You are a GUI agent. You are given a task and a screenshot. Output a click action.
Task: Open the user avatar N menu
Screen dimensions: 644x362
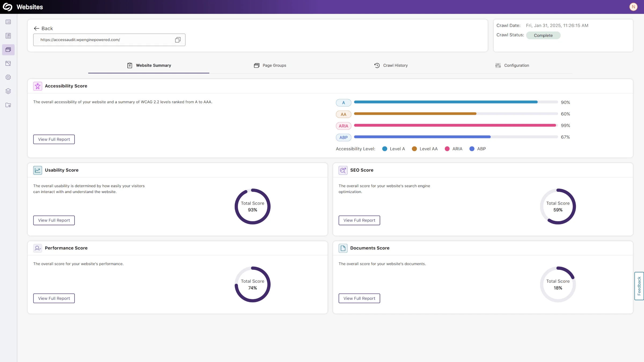[x=634, y=7]
